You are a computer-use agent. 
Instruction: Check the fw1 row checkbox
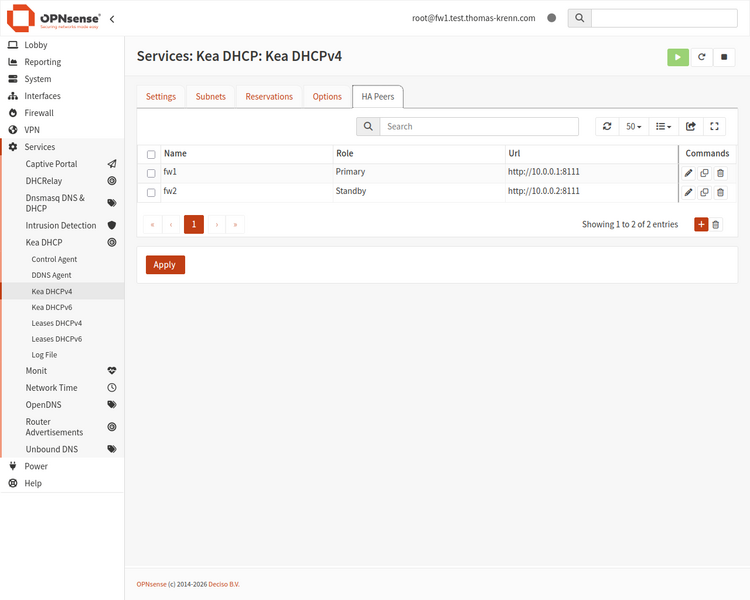click(x=151, y=173)
